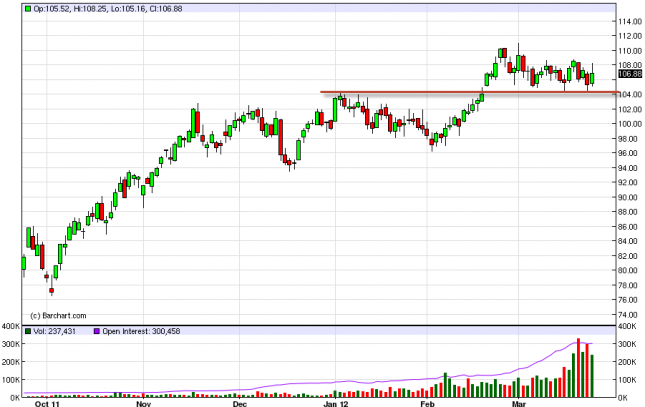Click the lowest red candle near 77 in October

point(51,291)
